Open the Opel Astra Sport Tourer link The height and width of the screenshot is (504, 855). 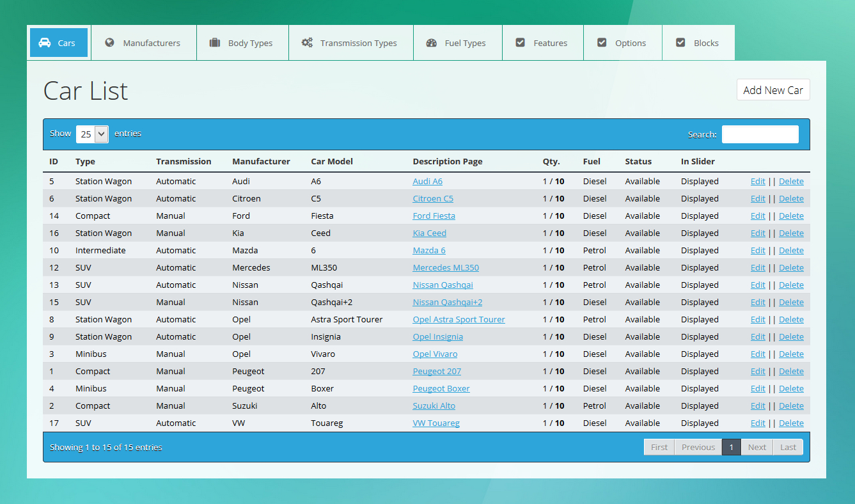(459, 319)
